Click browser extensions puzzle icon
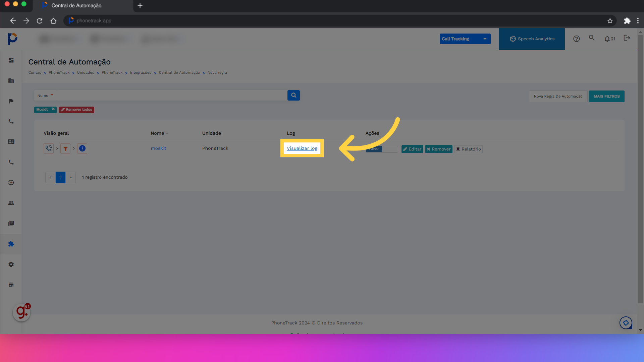The image size is (644, 362). (627, 21)
